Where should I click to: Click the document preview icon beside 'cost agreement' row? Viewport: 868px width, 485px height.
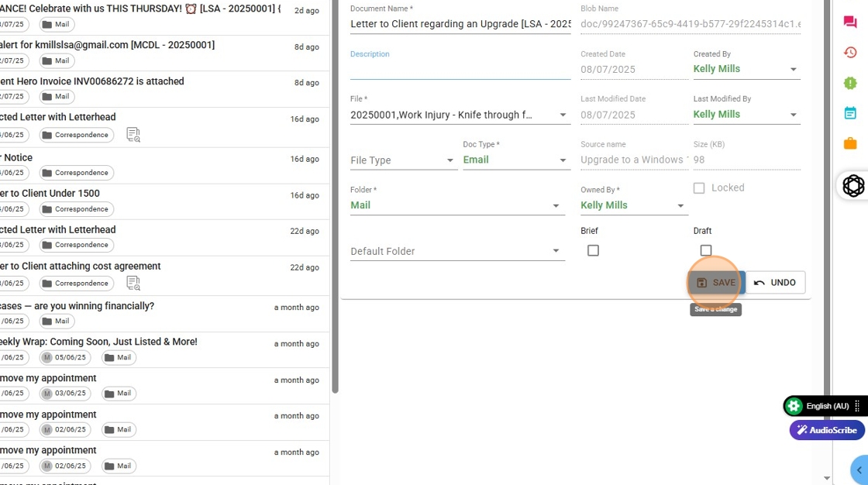133,284
